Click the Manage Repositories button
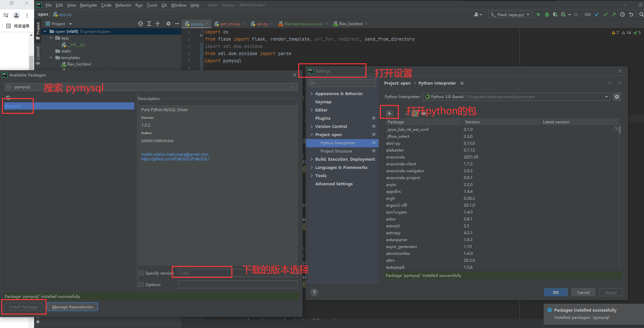The width and height of the screenshot is (644, 328). point(72,307)
